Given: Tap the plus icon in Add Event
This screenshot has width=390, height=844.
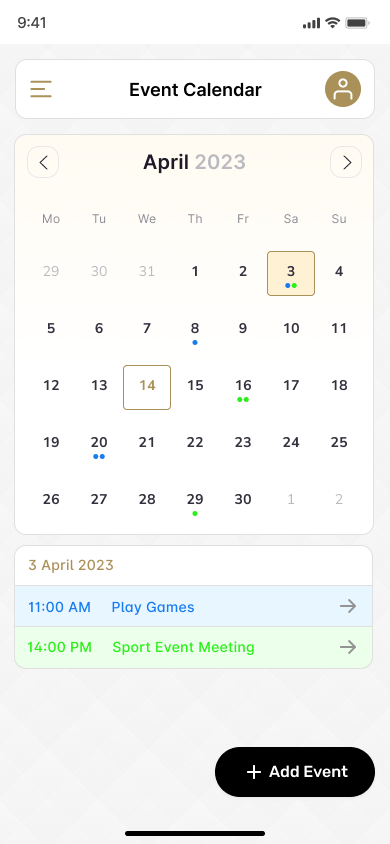Looking at the screenshot, I should [253, 772].
